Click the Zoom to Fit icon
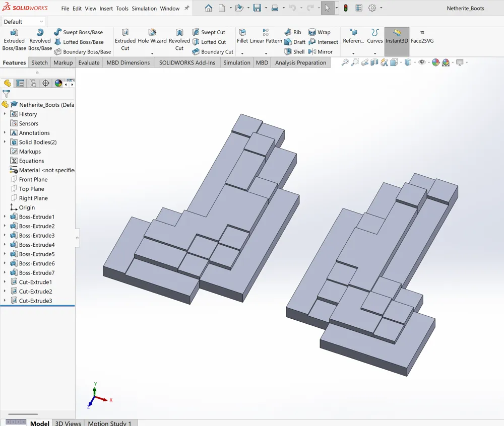 pos(345,62)
